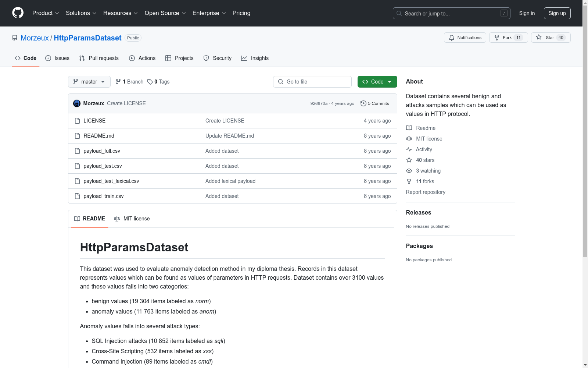Click the file icon next to payload_test.csv
The height and width of the screenshot is (368, 588).
coord(77,166)
